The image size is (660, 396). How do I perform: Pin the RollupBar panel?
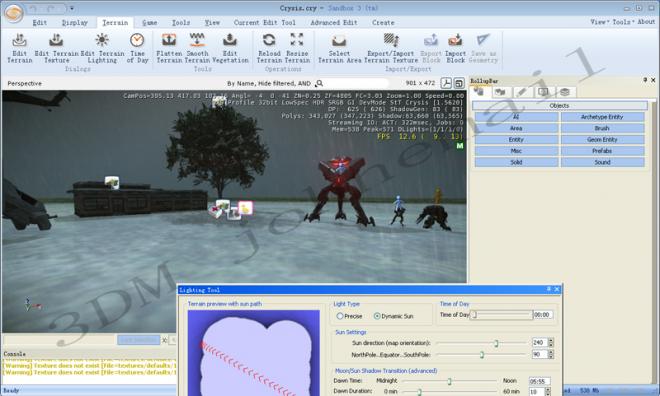coord(645,80)
